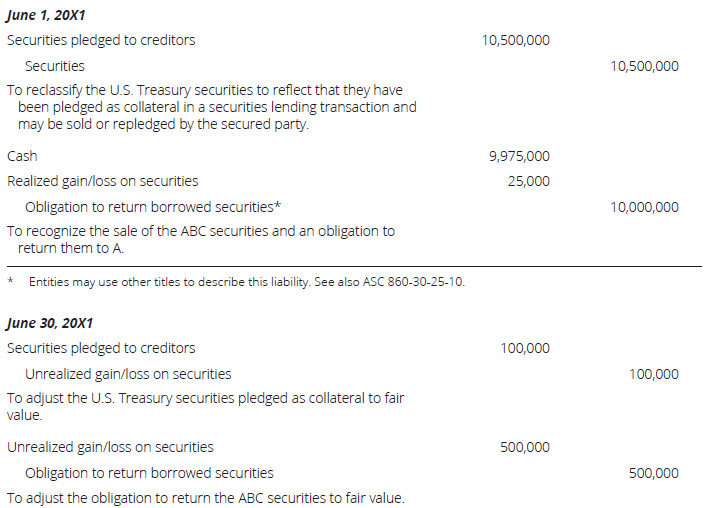Click the 100,000 credit amount

point(654,374)
